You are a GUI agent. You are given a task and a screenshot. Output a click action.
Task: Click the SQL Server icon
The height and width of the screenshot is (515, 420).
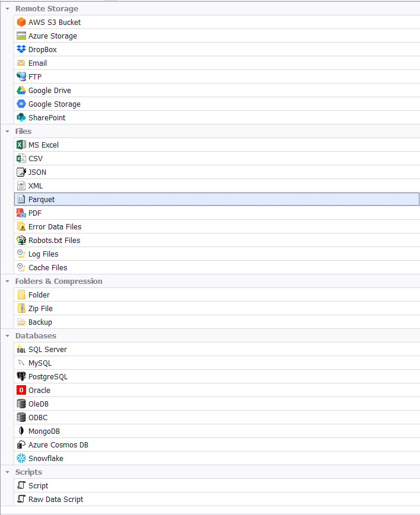point(21,349)
